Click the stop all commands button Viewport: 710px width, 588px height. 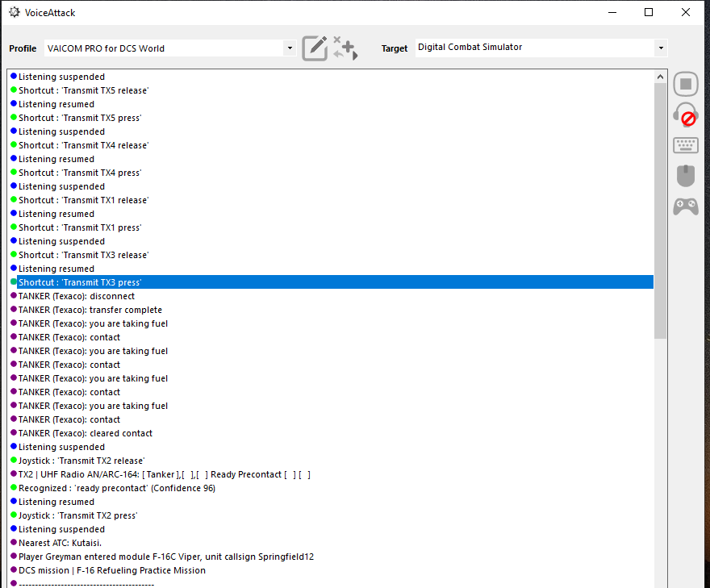(686, 84)
